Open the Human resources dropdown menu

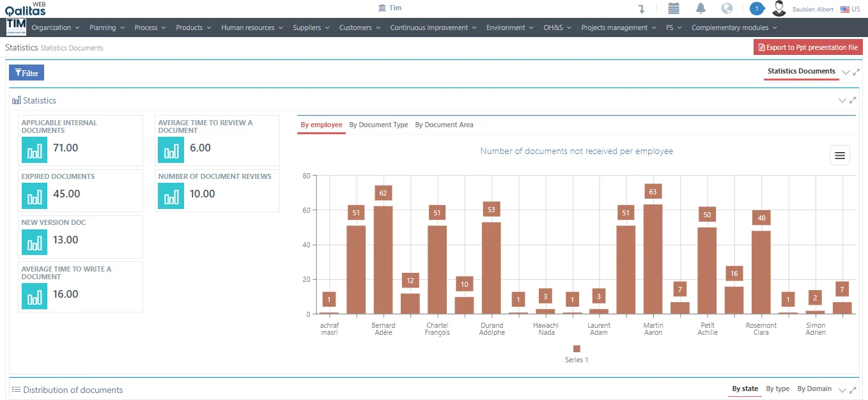click(252, 27)
